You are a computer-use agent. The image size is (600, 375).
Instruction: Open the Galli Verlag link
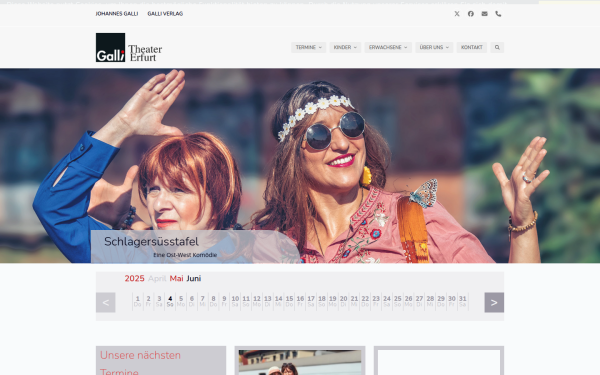(x=165, y=14)
